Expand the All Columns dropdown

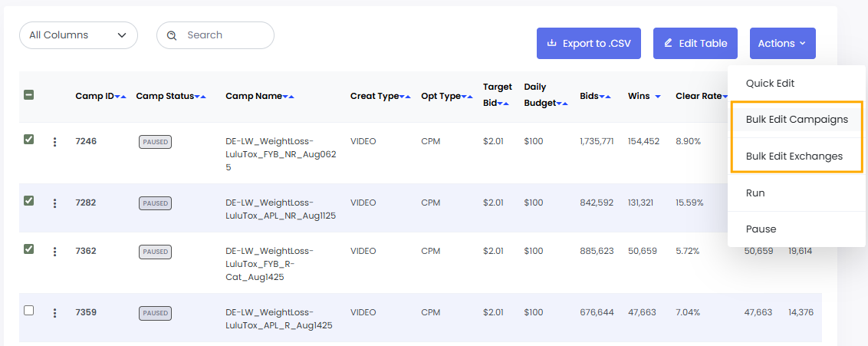pos(78,35)
